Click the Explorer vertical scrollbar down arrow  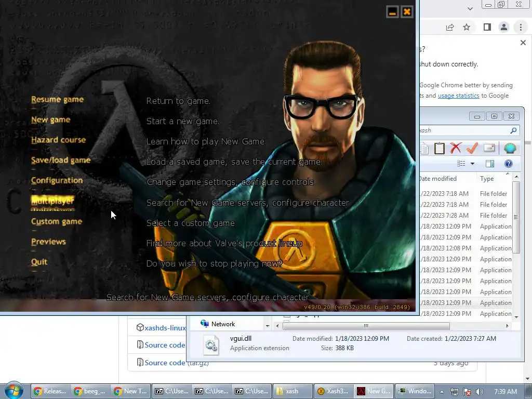coord(516,317)
